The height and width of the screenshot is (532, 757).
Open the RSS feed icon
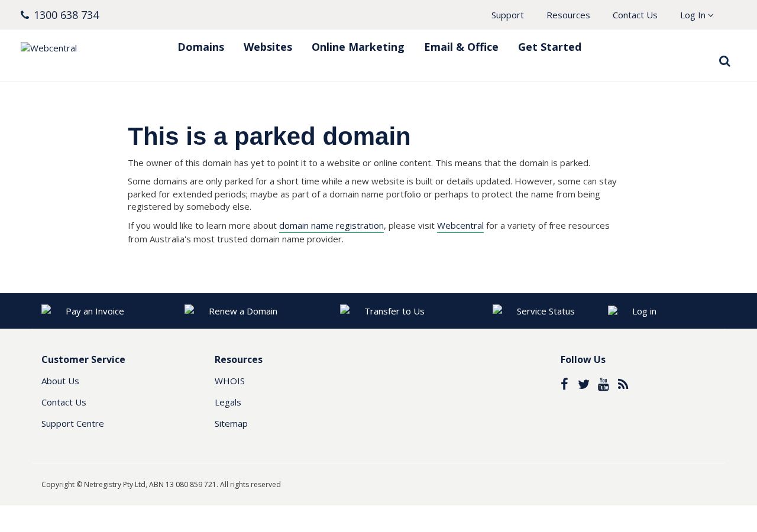coord(623,384)
